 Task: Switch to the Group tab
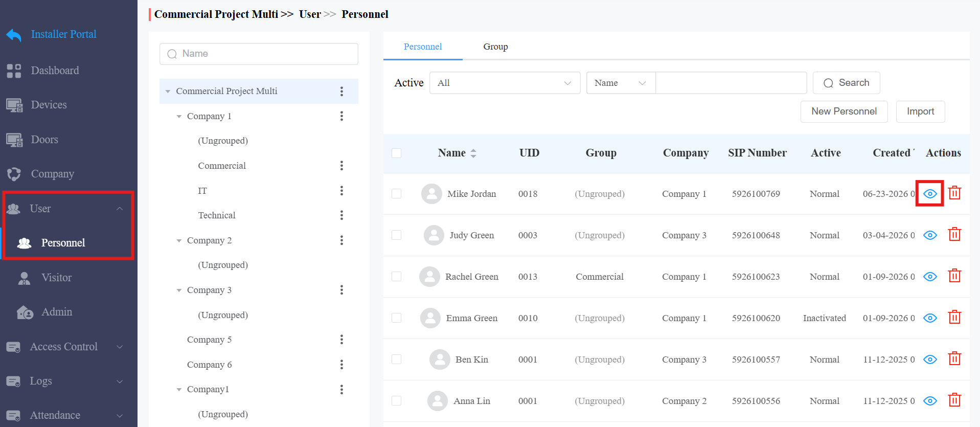[495, 47]
